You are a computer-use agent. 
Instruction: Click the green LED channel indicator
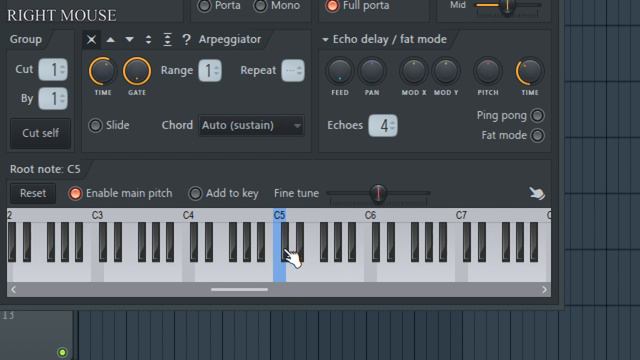tap(62, 352)
